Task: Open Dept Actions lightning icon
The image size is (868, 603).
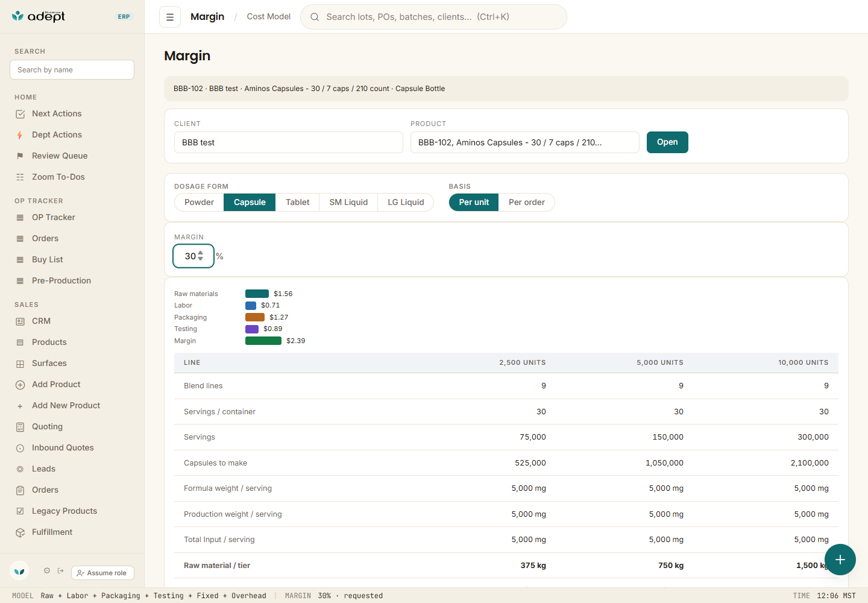Action: point(20,135)
